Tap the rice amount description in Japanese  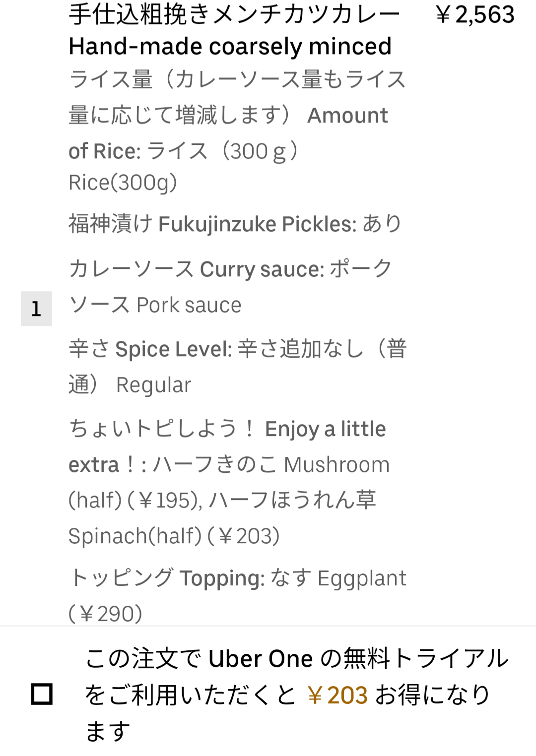(x=237, y=80)
